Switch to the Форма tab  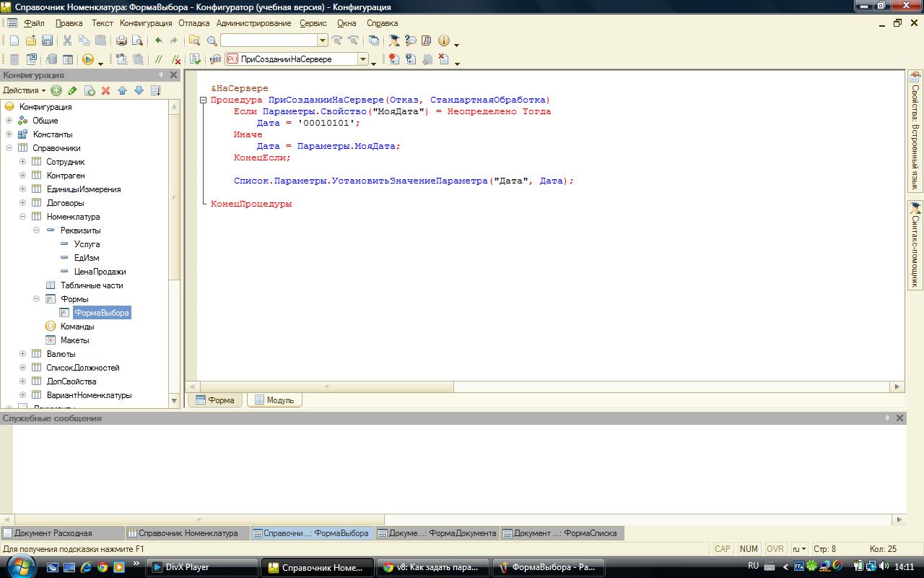click(215, 400)
